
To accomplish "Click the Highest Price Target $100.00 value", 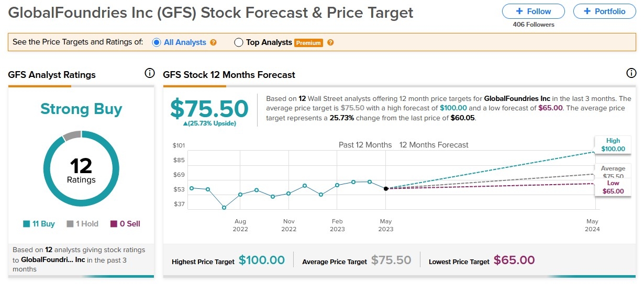I will (x=261, y=260).
